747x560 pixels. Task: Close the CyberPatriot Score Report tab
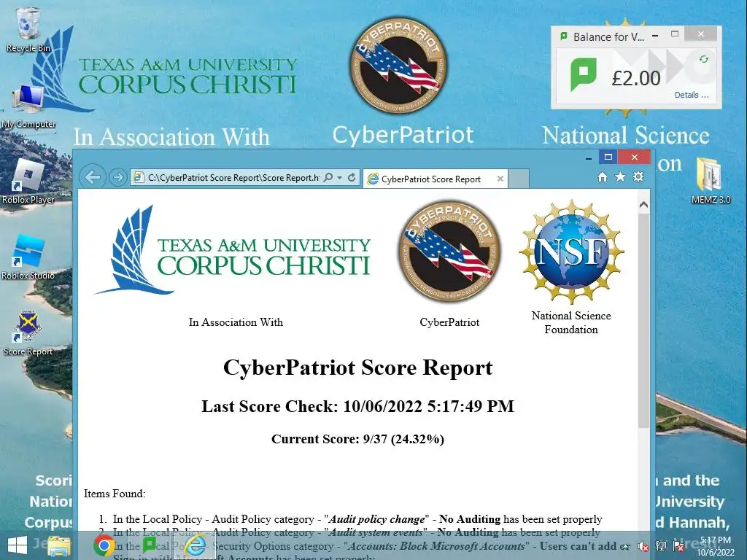click(x=500, y=179)
